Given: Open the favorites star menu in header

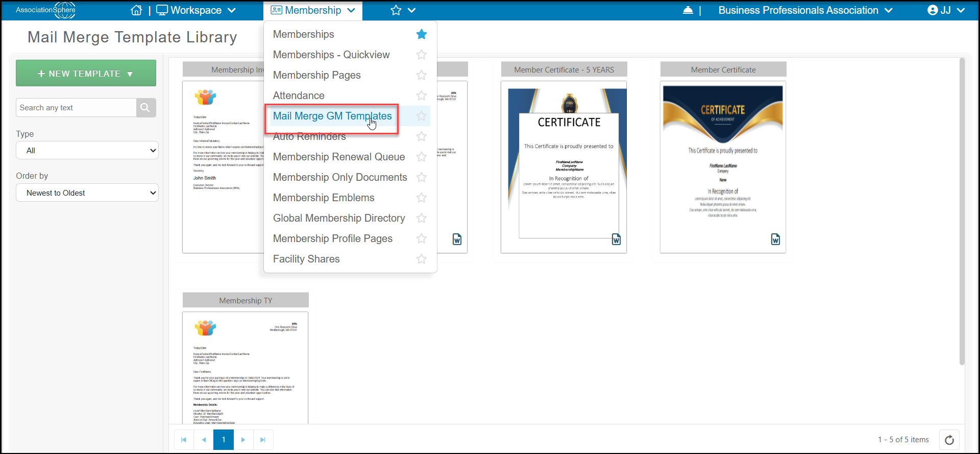Looking at the screenshot, I should coord(403,10).
